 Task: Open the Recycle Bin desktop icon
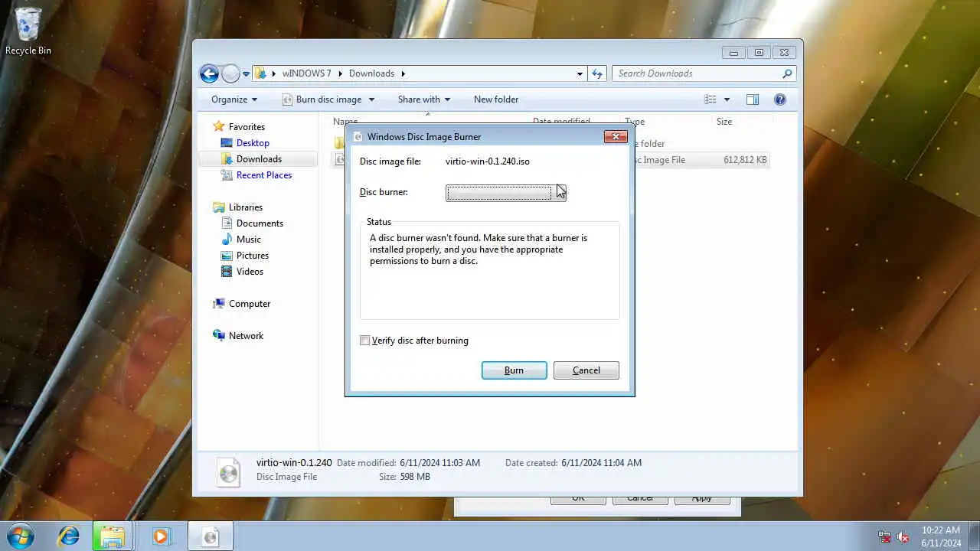(x=28, y=31)
